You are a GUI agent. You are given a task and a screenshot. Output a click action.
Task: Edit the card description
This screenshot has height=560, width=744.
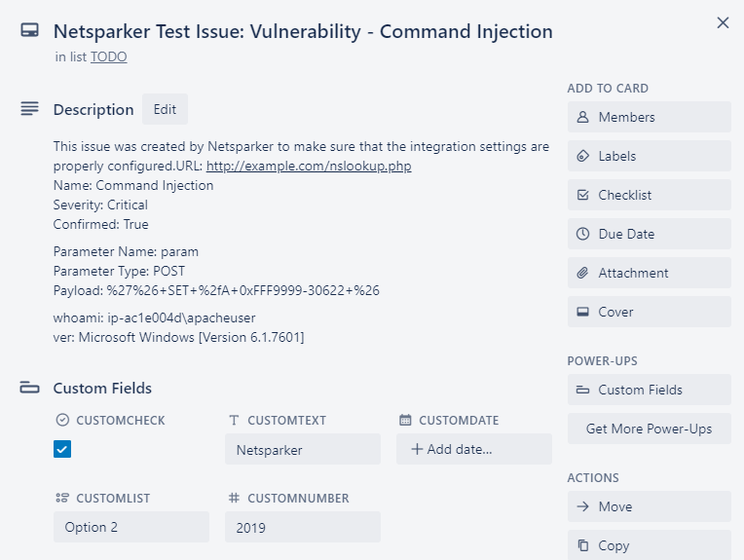pyautogui.click(x=165, y=109)
